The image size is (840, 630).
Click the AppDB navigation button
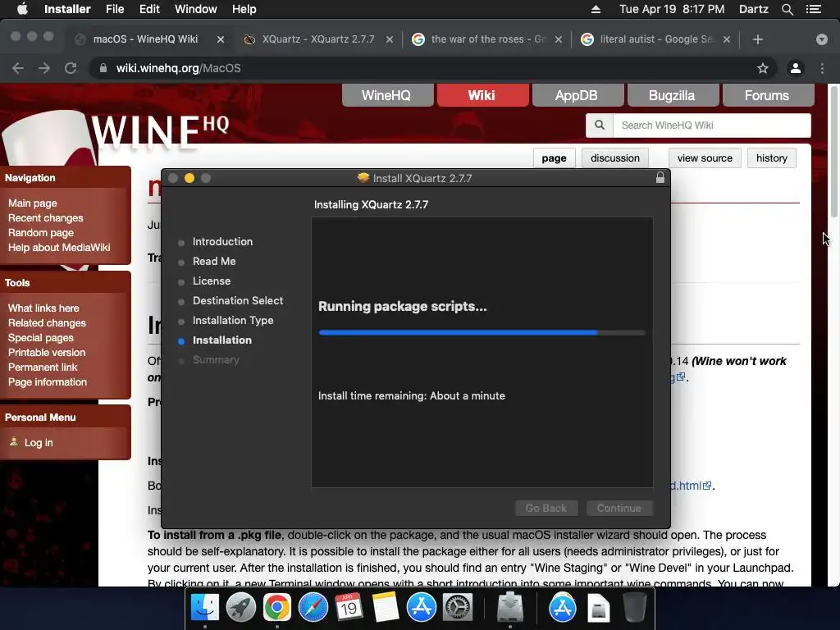click(x=577, y=95)
